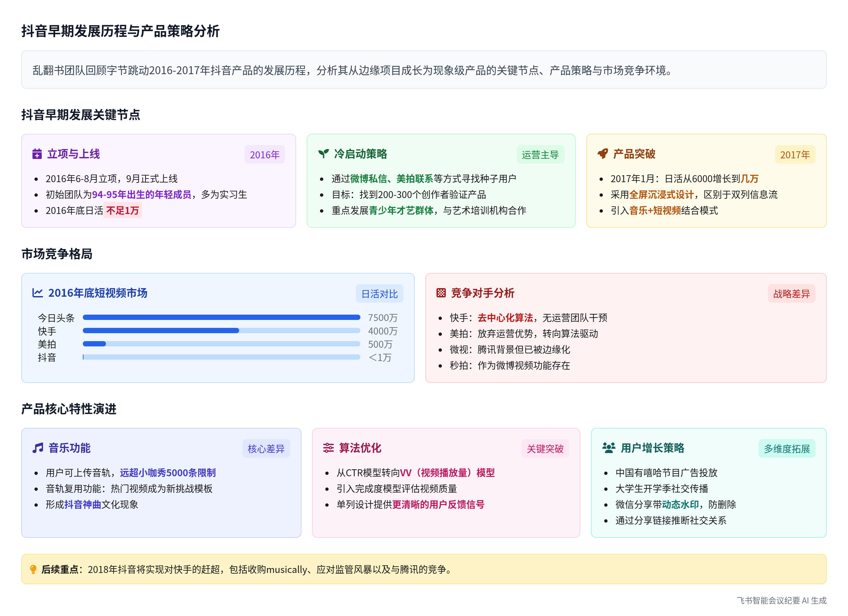
Task: Click the 多维度拓展 tag badge
Action: [786, 449]
